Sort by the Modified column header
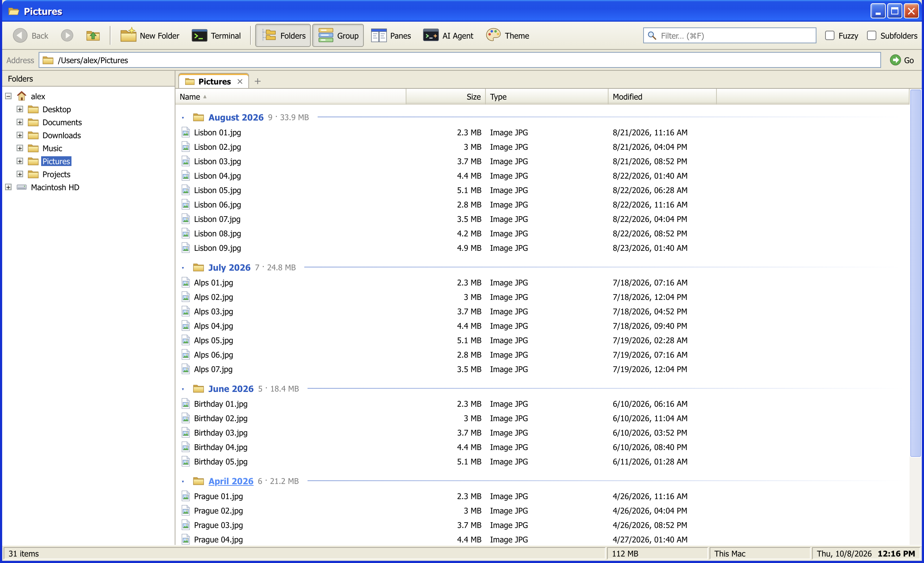 click(662, 97)
